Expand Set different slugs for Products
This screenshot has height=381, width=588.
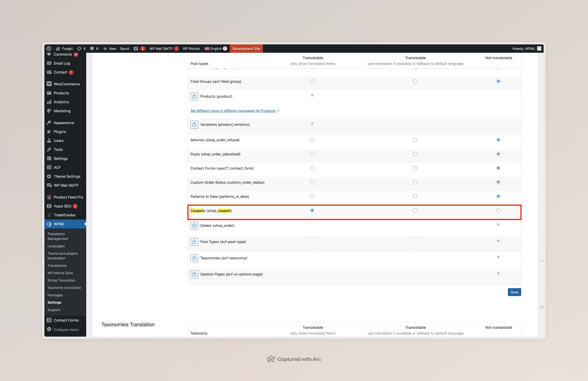(x=235, y=111)
